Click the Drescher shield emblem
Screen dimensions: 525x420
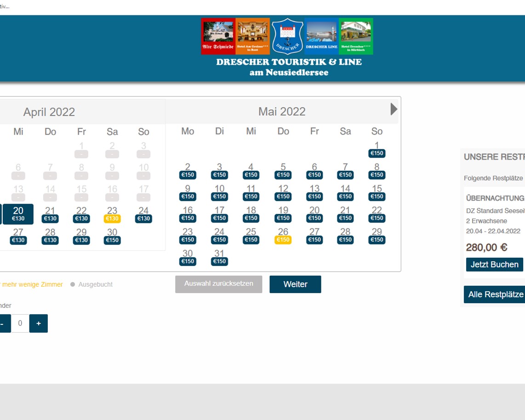(287, 36)
